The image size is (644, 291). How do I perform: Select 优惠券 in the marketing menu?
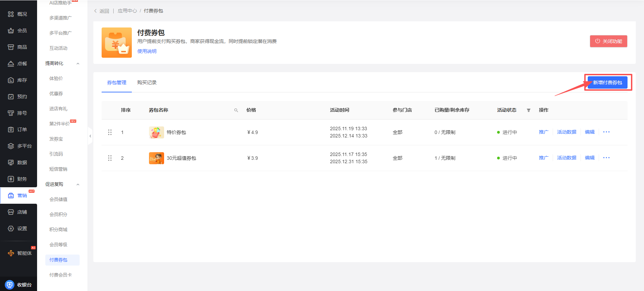point(56,94)
